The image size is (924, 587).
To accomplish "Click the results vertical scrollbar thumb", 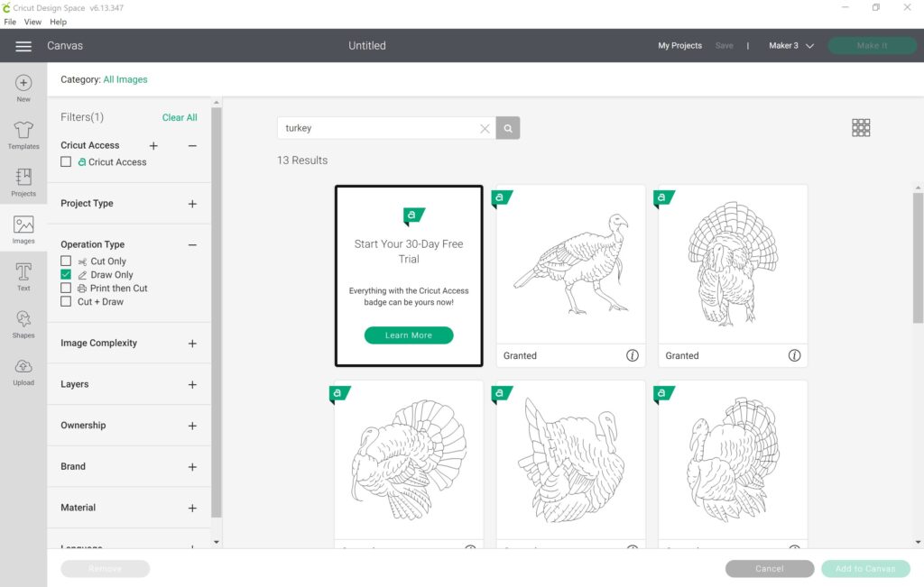I will click(x=918, y=258).
